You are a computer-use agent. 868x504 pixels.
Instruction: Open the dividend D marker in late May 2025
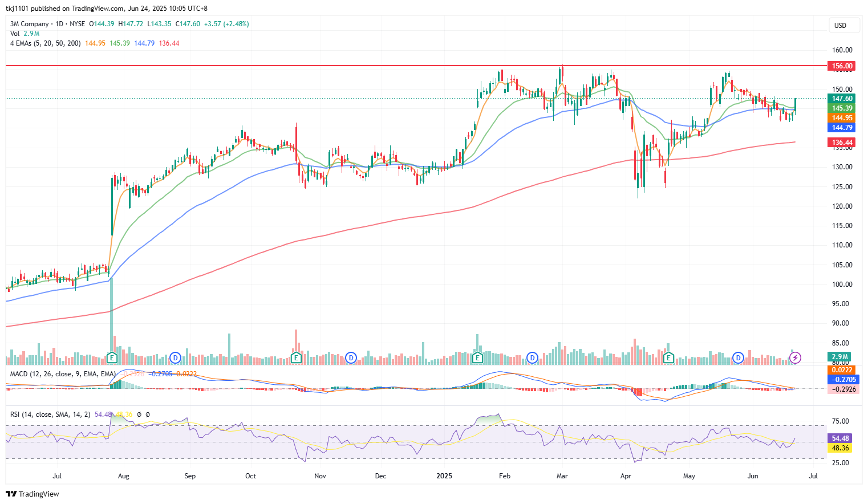[x=739, y=358]
